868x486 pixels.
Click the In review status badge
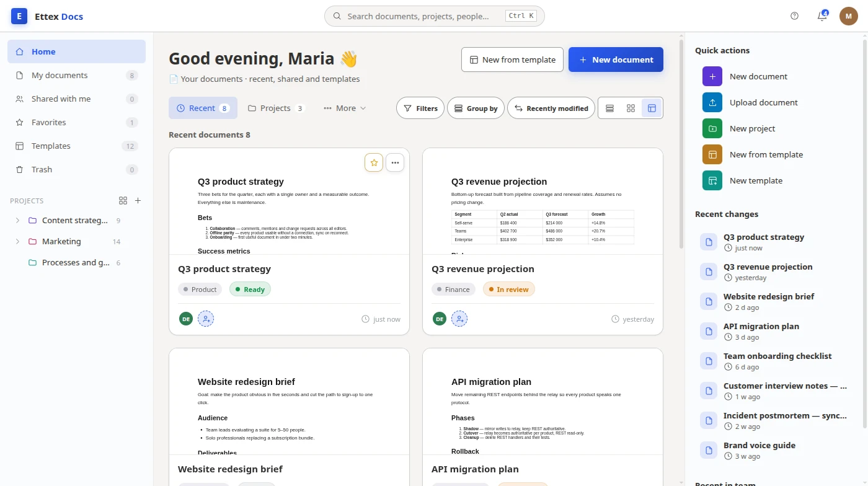pos(508,289)
